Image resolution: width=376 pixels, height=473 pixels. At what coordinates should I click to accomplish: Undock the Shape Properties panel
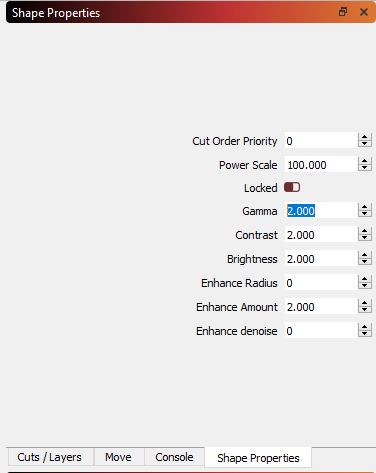(x=343, y=12)
